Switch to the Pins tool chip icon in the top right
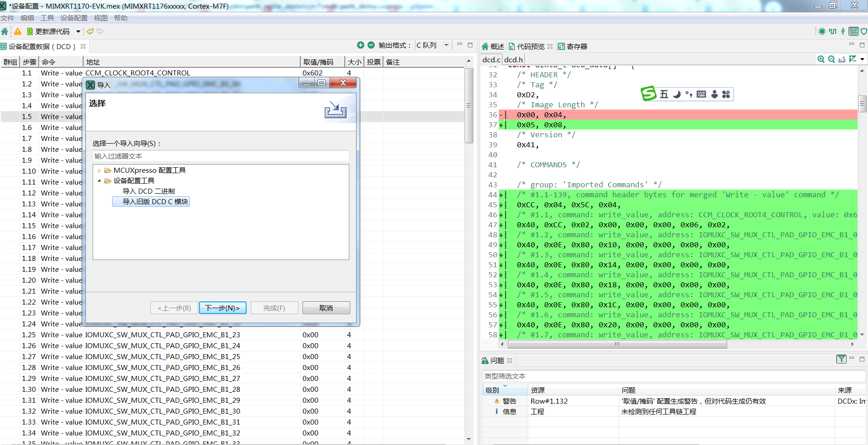 (822, 31)
